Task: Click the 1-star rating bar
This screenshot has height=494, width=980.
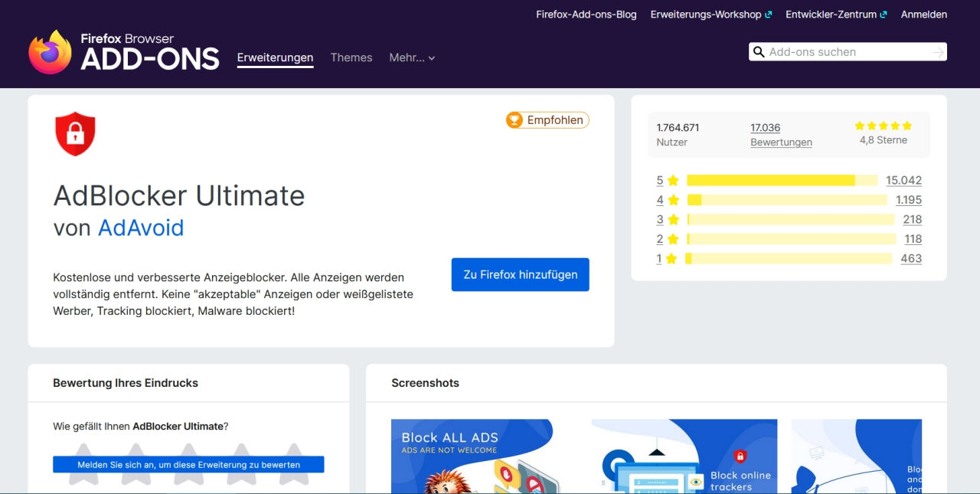Action: coord(789,259)
